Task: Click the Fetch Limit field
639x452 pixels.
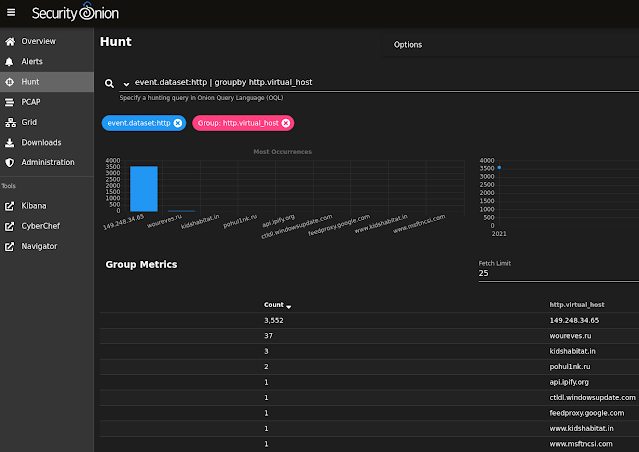Action: pos(558,273)
